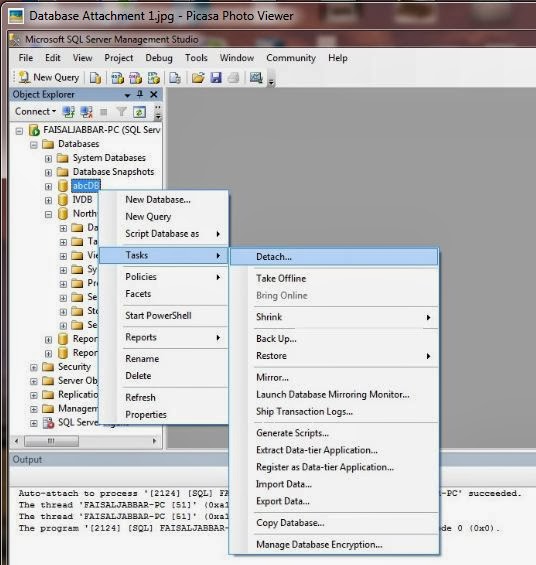This screenshot has height=565, width=536.
Task: Expand the IVDB database node
Action: point(48,201)
